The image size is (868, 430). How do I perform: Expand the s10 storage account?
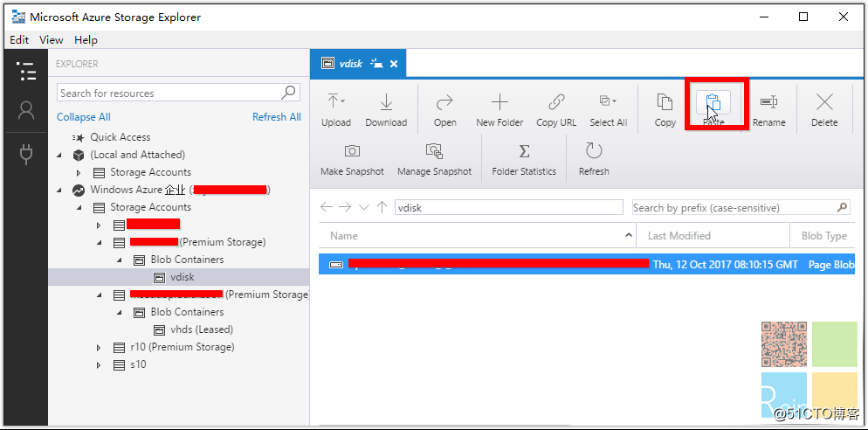point(99,364)
